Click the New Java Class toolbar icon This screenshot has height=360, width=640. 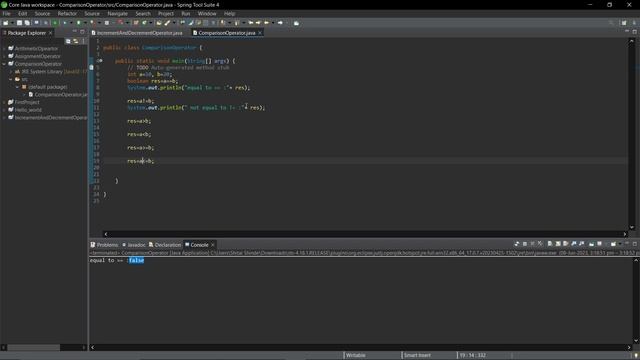[144, 23]
